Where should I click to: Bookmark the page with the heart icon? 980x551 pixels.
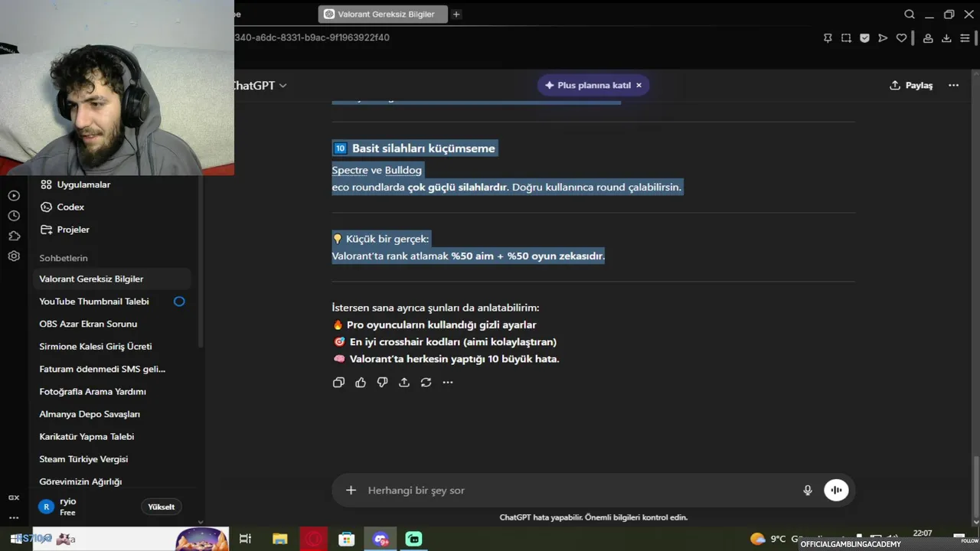(x=901, y=38)
